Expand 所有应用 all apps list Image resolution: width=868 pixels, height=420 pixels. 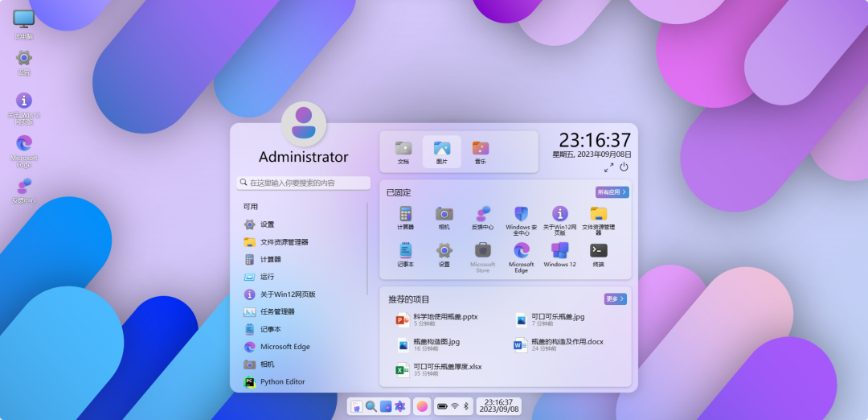click(612, 192)
